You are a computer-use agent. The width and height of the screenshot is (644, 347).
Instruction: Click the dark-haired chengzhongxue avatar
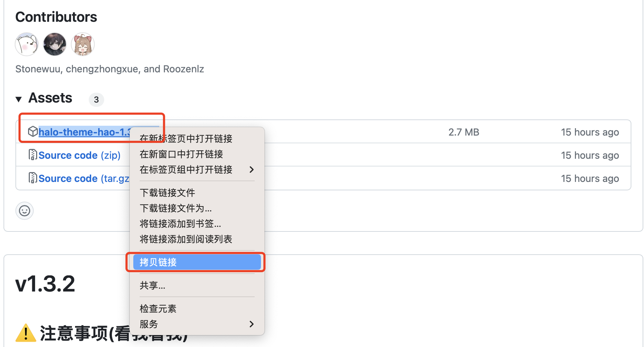(x=55, y=44)
